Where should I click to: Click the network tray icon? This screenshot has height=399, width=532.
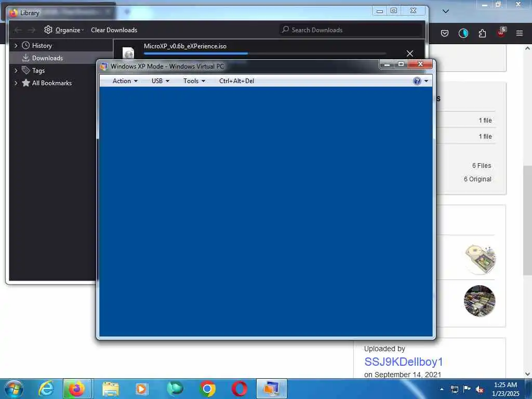[x=455, y=389]
